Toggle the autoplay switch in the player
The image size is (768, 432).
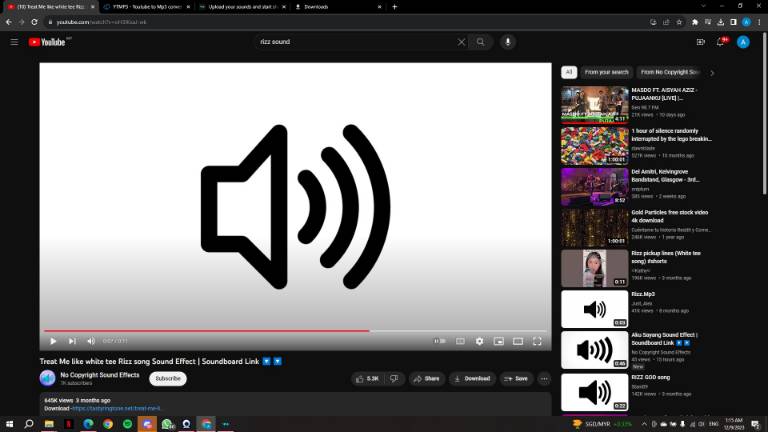tap(440, 341)
